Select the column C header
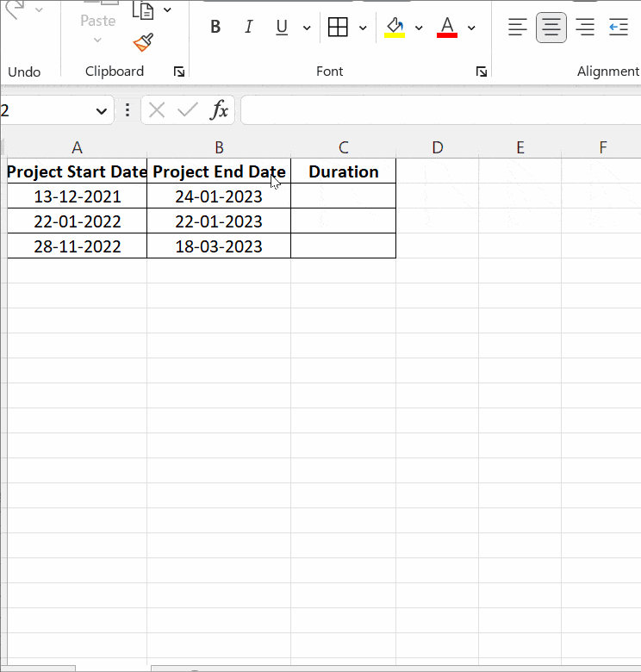The image size is (641, 672). click(x=343, y=147)
